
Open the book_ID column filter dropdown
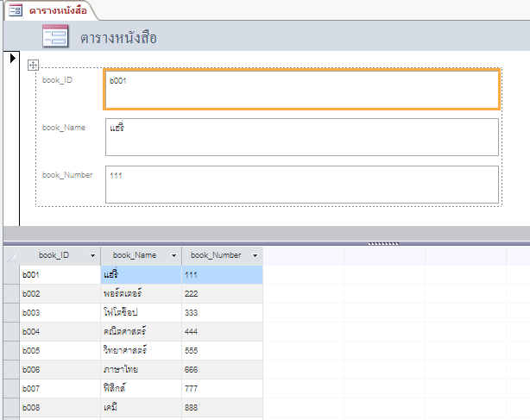pos(92,255)
